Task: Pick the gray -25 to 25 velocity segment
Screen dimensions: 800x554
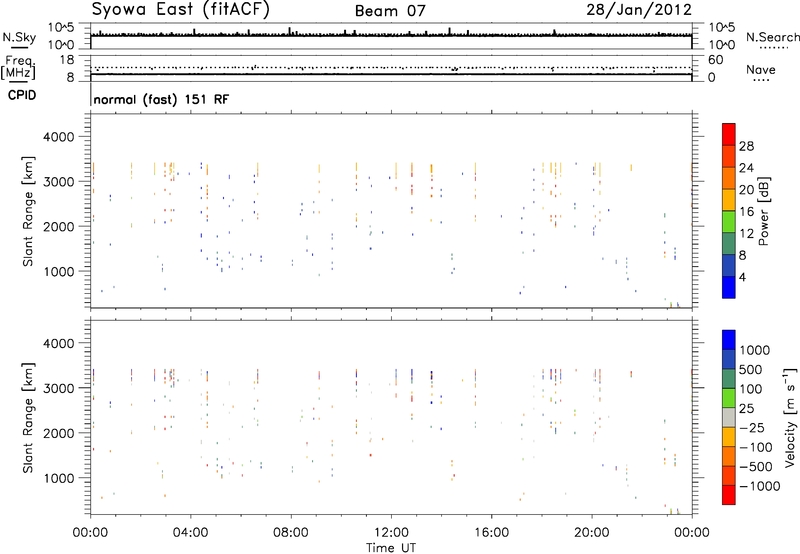Action: tap(729, 418)
